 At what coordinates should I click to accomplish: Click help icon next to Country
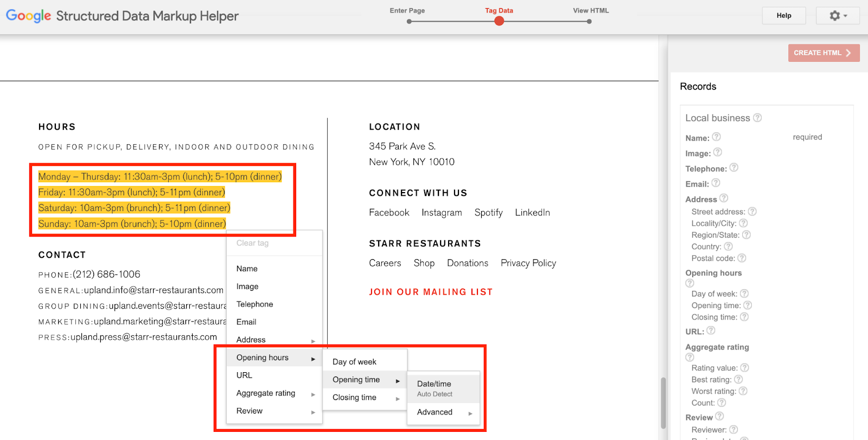pyautogui.click(x=728, y=246)
